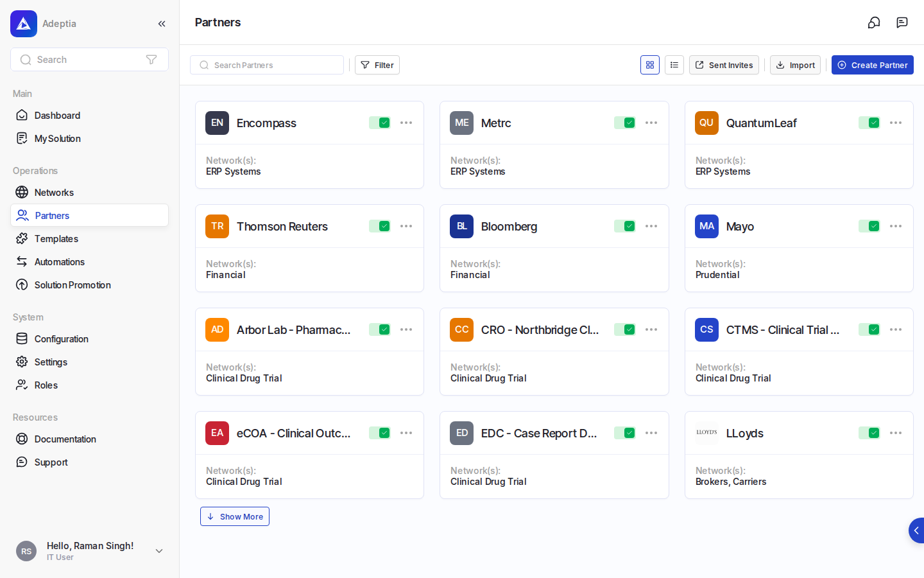Image resolution: width=924 pixels, height=578 pixels.
Task: Open more options for Bloomberg partner
Action: (x=651, y=226)
